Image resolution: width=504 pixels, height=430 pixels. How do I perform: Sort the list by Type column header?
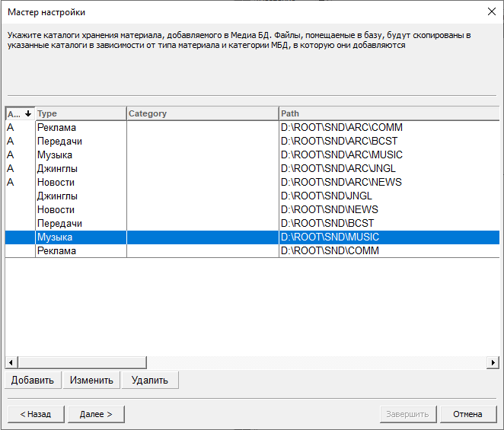[80, 113]
